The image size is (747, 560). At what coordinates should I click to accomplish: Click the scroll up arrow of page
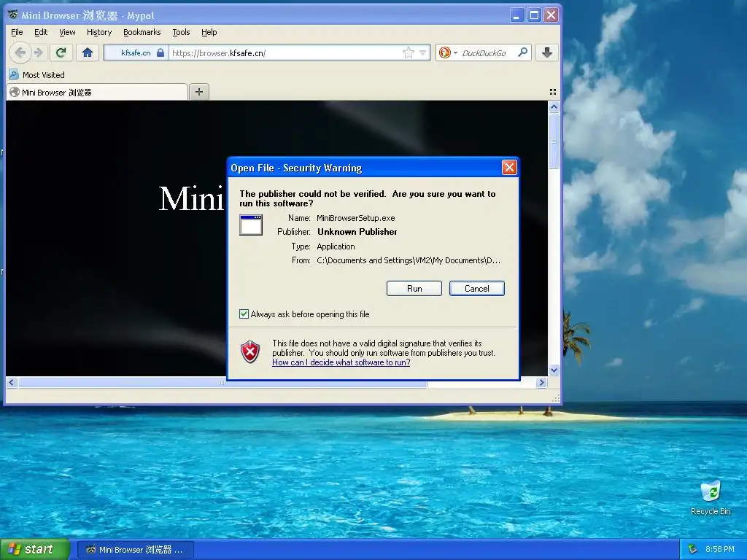(x=554, y=106)
